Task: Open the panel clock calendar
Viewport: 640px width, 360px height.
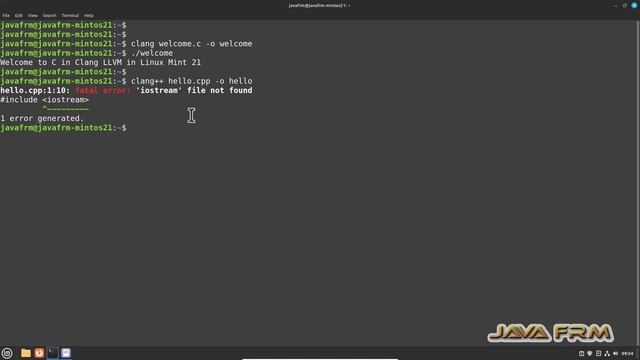Action: pyautogui.click(x=627, y=353)
